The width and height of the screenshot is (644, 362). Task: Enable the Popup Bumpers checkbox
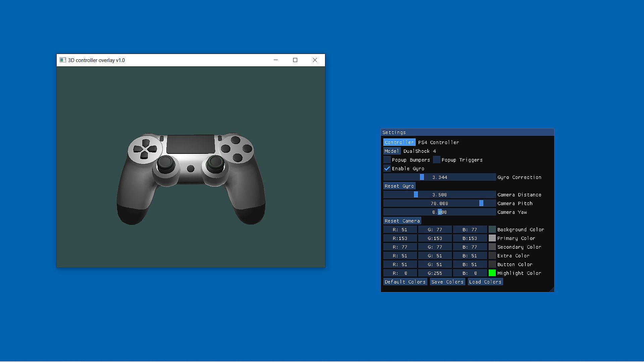click(x=387, y=160)
